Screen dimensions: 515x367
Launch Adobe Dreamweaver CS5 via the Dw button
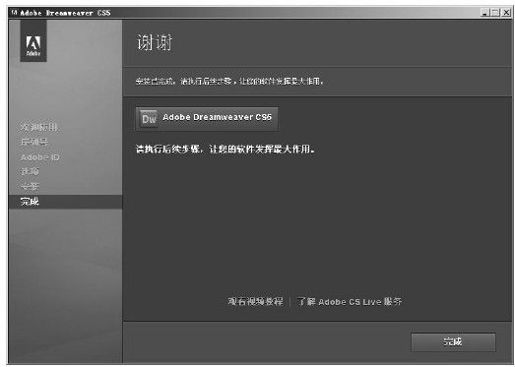point(207,118)
